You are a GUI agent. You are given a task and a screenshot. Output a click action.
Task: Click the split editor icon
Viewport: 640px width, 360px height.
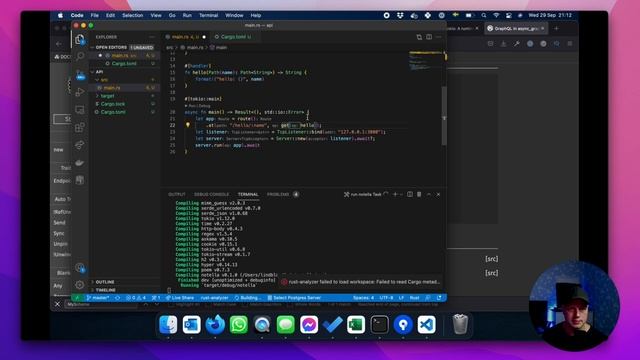pos(429,37)
